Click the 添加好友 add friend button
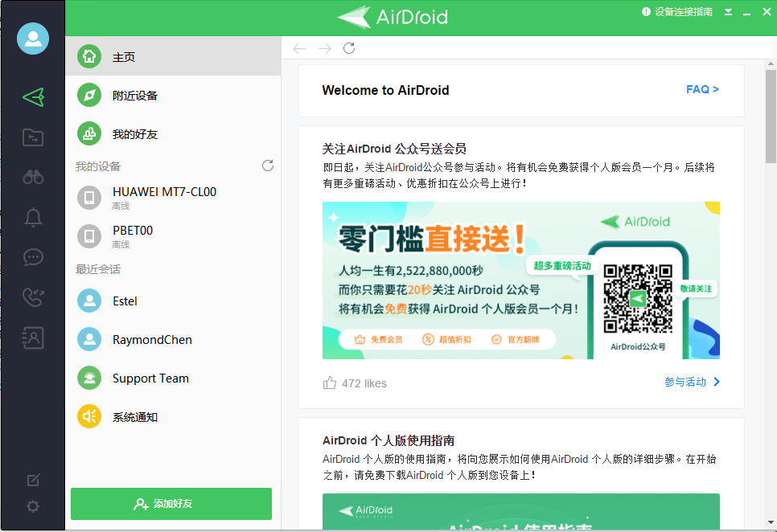This screenshot has width=777, height=532. click(x=171, y=504)
